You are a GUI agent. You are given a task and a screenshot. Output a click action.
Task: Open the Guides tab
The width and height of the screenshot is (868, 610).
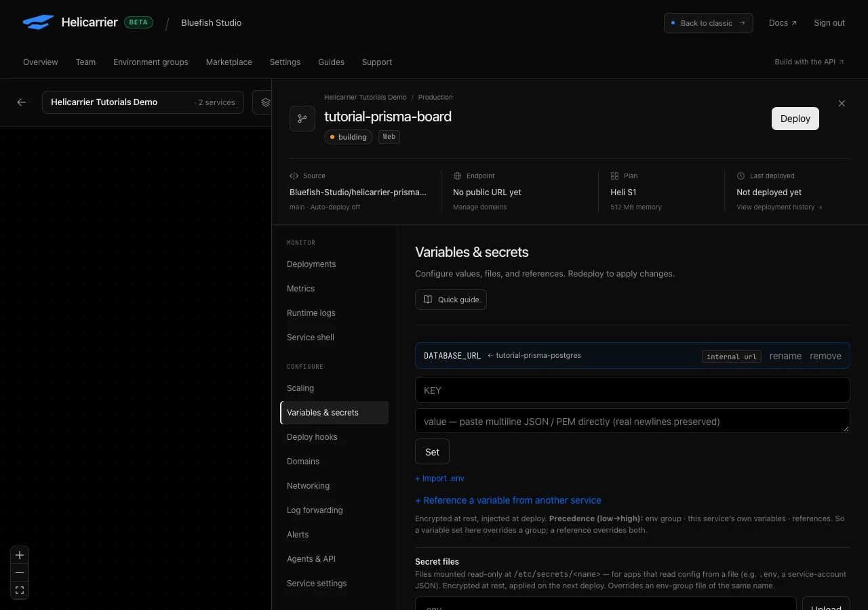coord(331,62)
